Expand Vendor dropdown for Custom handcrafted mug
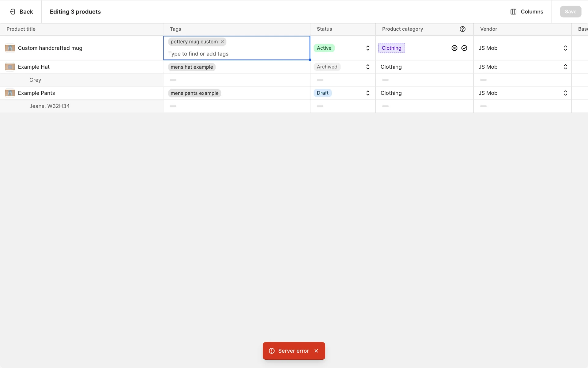 pos(565,48)
